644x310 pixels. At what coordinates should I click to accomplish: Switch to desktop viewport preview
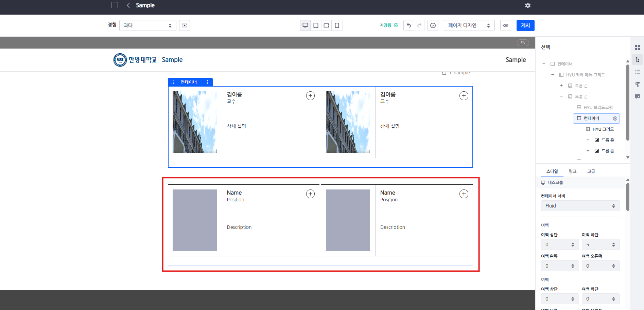305,25
